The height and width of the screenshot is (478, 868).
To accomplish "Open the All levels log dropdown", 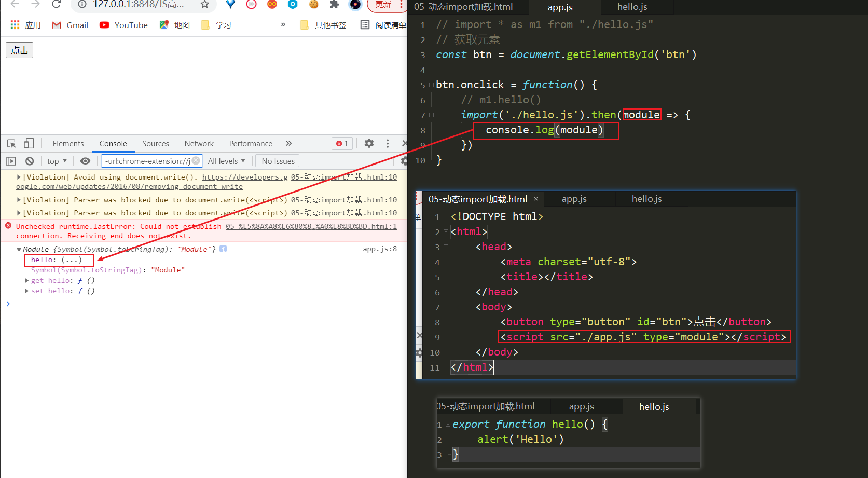I will [227, 161].
